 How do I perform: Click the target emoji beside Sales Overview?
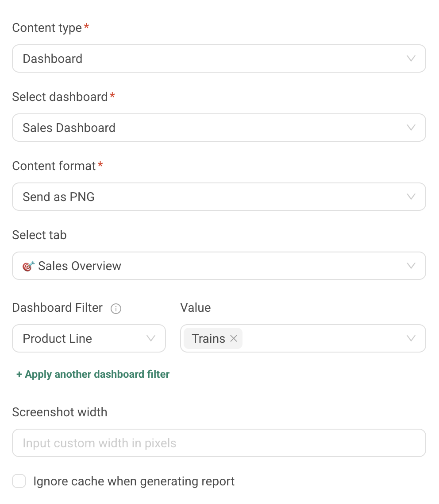pyautogui.click(x=28, y=266)
